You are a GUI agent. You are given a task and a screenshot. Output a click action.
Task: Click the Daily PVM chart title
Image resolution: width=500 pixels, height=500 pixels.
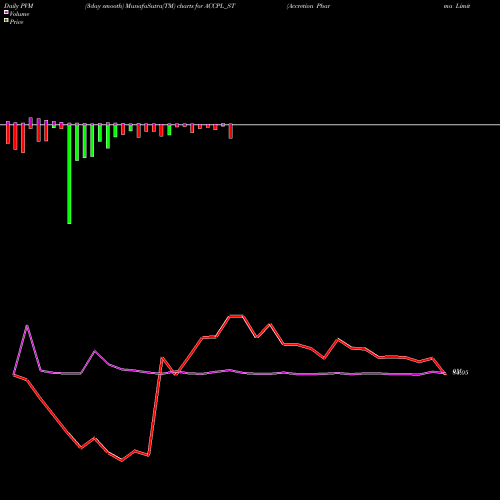click(x=19, y=6)
